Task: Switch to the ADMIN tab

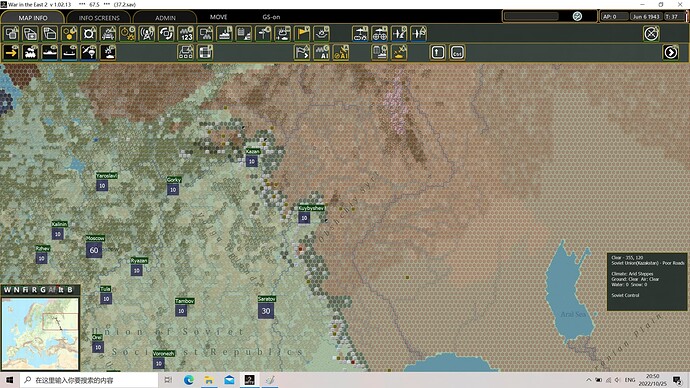Action: (x=165, y=18)
